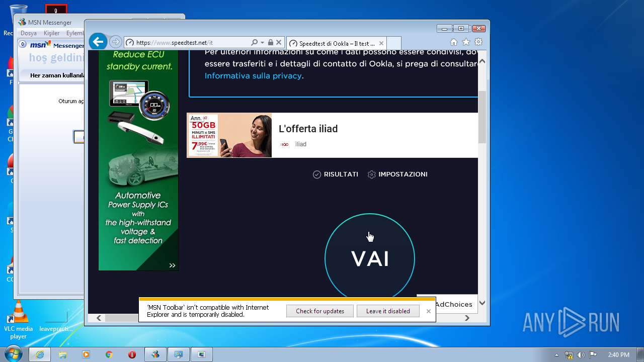
Task: Click the security padlock in address bar
Action: [x=271, y=43]
